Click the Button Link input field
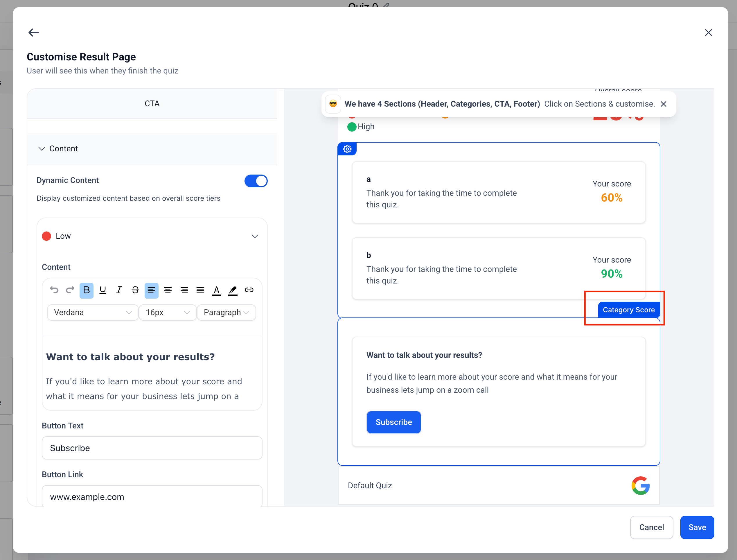Screen dimensions: 737x560 coord(152,497)
